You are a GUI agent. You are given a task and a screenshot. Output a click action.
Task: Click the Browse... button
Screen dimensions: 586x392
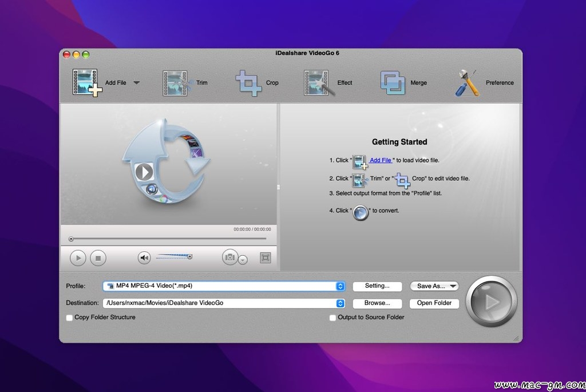pos(377,303)
